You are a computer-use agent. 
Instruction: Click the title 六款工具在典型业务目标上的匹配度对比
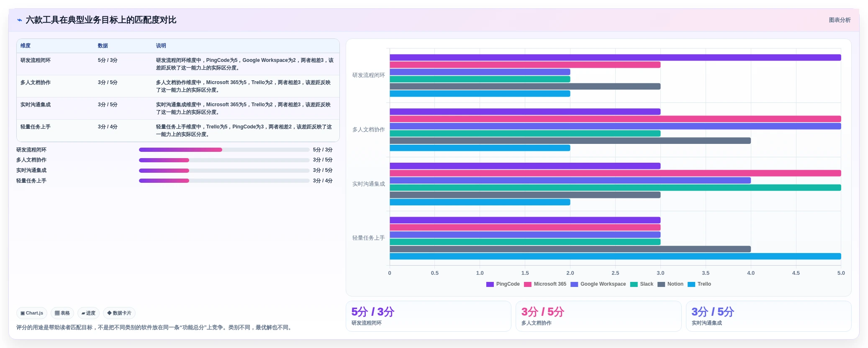coord(101,20)
